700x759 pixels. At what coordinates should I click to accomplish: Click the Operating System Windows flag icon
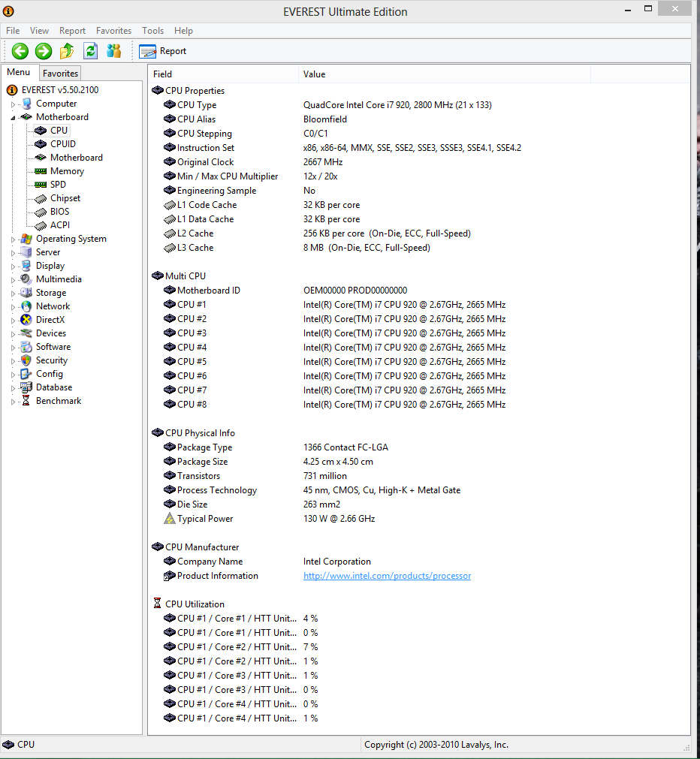pyautogui.click(x=26, y=239)
